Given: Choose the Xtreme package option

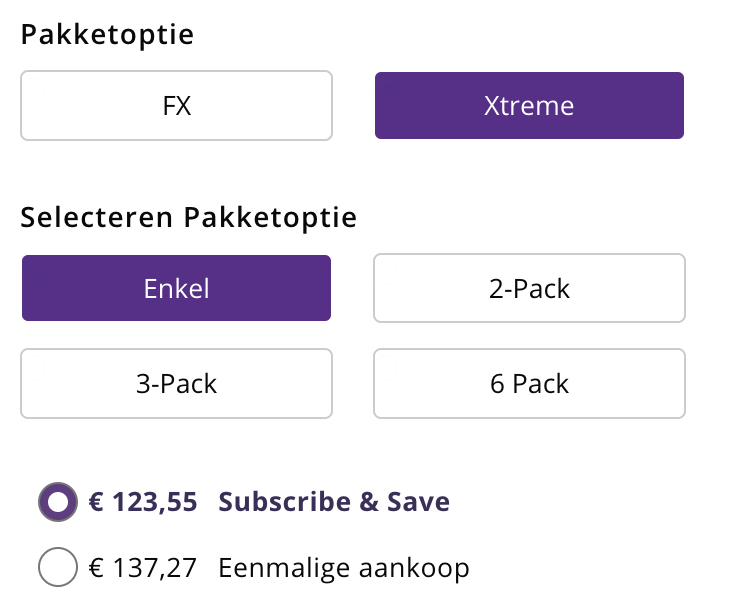Looking at the screenshot, I should 529,105.
